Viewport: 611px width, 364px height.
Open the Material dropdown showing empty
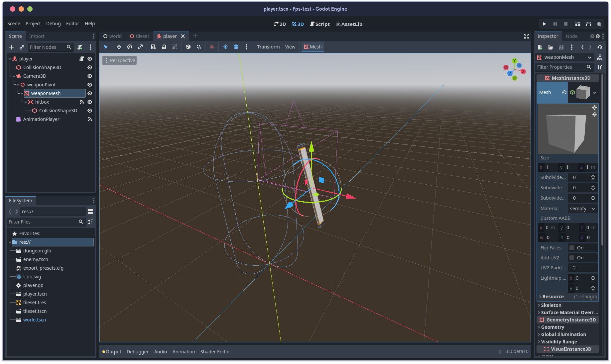582,209
